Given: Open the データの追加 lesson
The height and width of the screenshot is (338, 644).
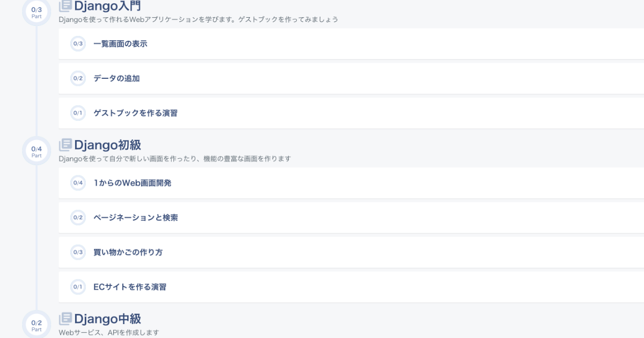Looking at the screenshot, I should pos(116,78).
